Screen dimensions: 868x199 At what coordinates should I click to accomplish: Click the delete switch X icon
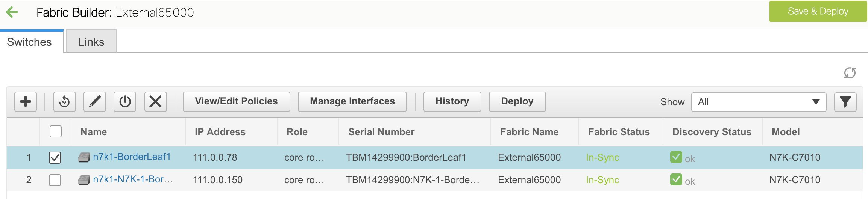click(x=155, y=102)
